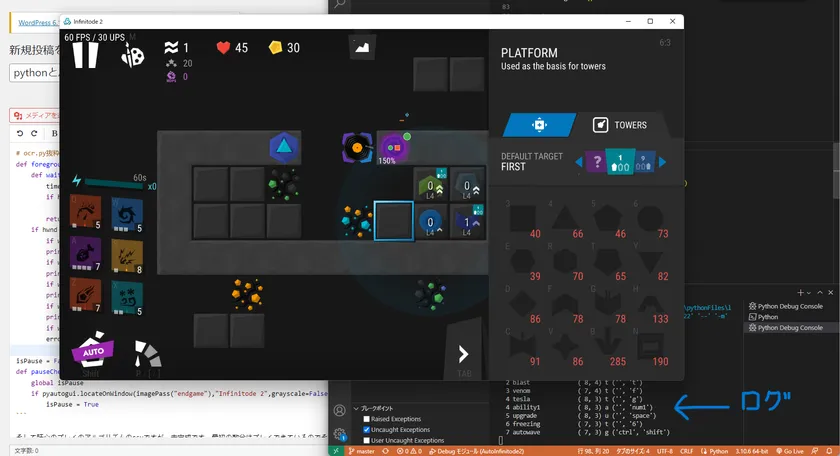Activate the red meteor ability with count 7
Screen dimensions: 840x456
pyautogui.click(x=86, y=295)
